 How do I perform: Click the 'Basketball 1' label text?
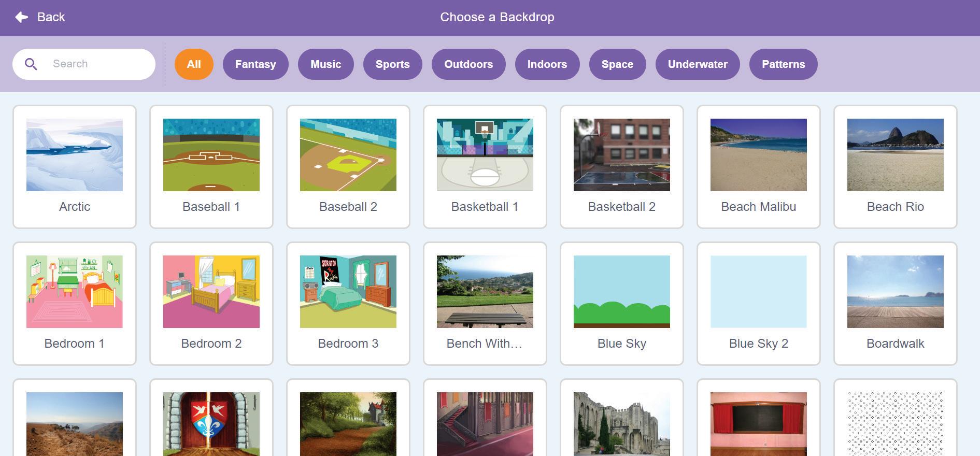coord(485,207)
